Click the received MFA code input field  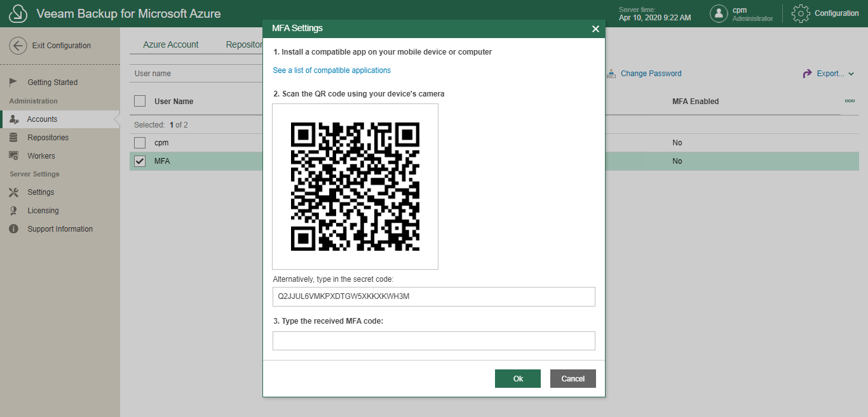tap(434, 341)
